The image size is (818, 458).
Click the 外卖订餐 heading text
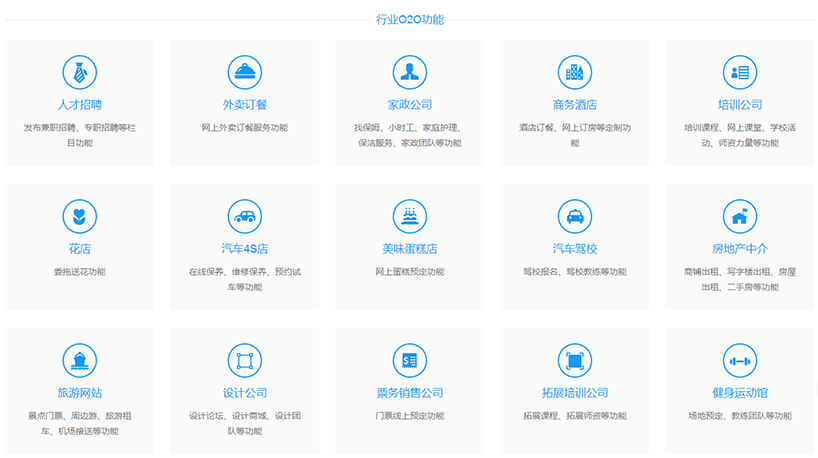[x=244, y=105]
